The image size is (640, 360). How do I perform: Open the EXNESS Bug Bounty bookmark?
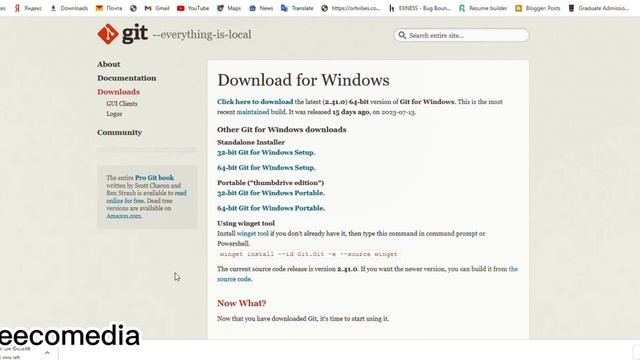(420, 8)
